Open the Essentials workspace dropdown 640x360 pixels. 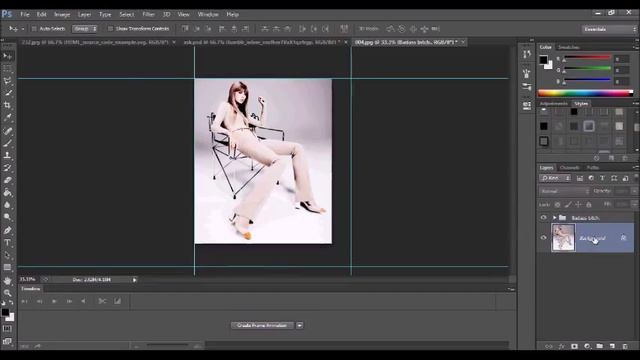click(x=609, y=29)
